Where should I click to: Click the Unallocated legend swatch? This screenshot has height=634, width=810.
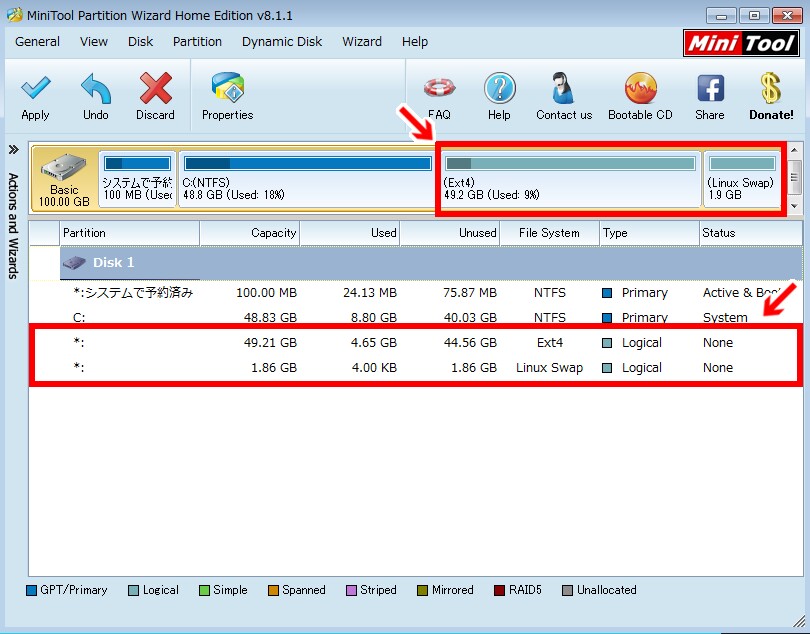pyautogui.click(x=567, y=590)
